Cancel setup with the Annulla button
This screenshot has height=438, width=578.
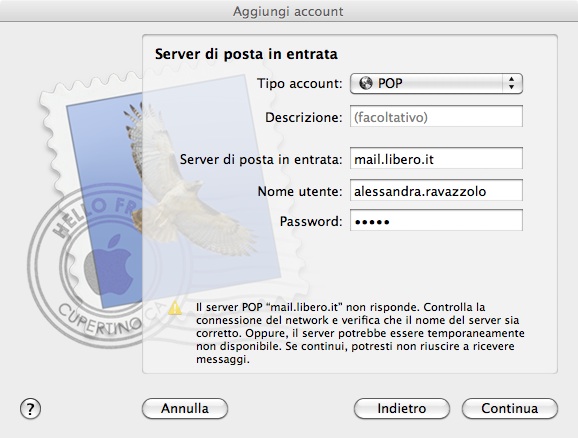[x=185, y=409]
